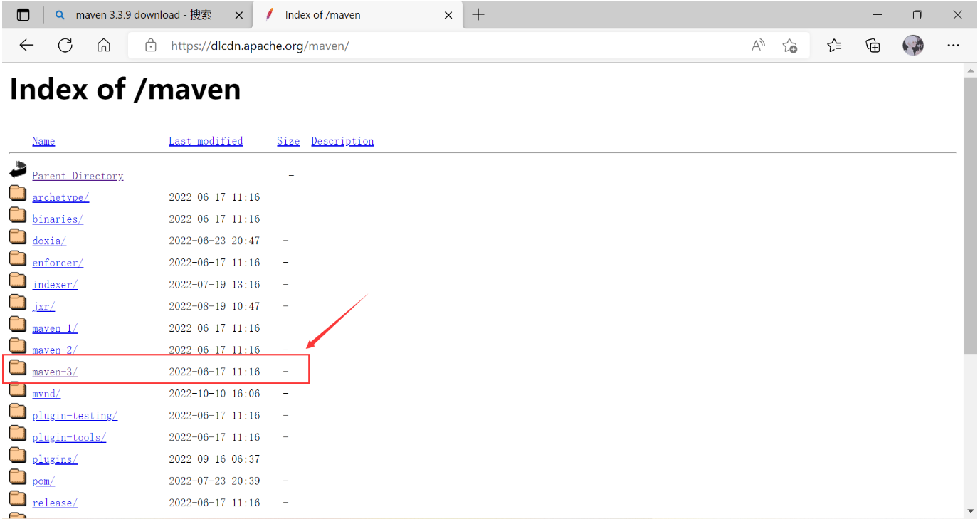The width and height of the screenshot is (980, 529).
Task: Click the folder icon beside mvnd/
Action: click(x=18, y=390)
